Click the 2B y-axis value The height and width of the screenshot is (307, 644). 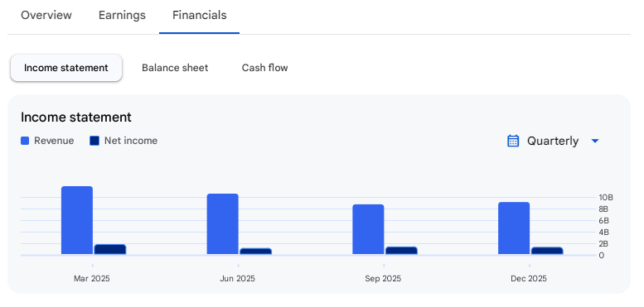click(x=603, y=243)
